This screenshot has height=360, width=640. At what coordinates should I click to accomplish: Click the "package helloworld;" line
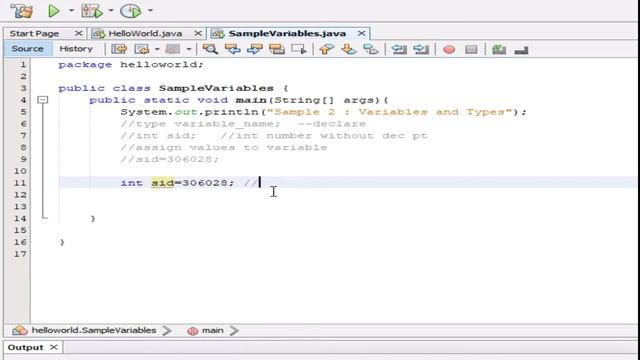131,64
